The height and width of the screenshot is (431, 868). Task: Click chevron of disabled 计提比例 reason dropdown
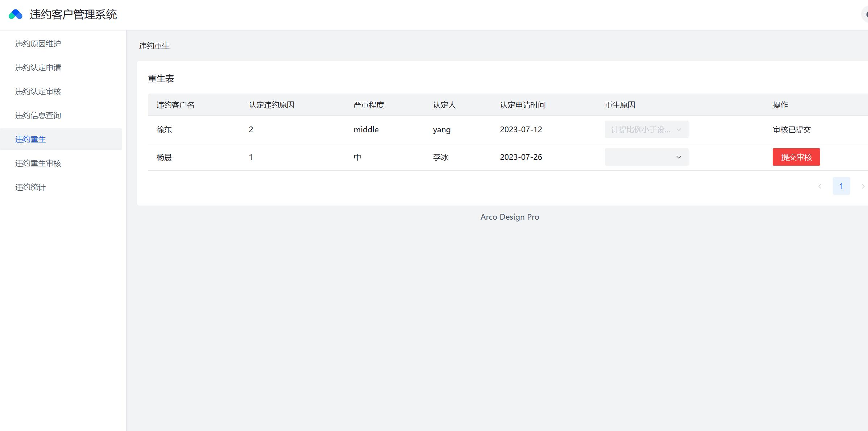click(678, 130)
